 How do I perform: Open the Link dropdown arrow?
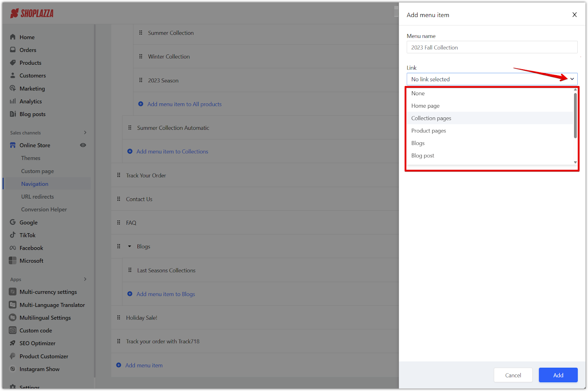pos(572,79)
